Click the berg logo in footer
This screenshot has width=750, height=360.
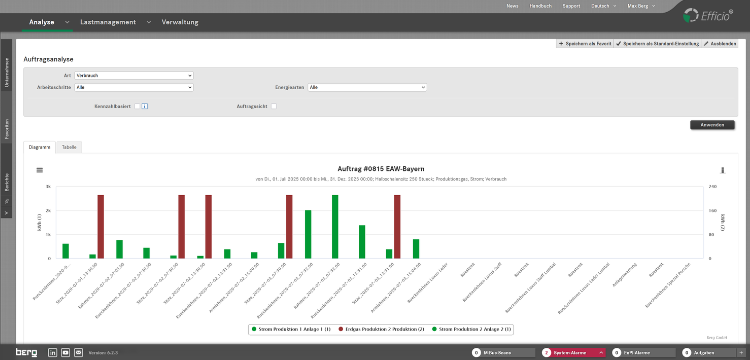tap(26, 352)
